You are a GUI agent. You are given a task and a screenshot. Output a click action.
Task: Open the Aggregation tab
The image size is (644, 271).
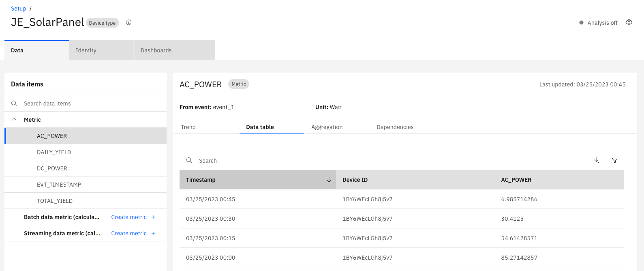click(337, 127)
